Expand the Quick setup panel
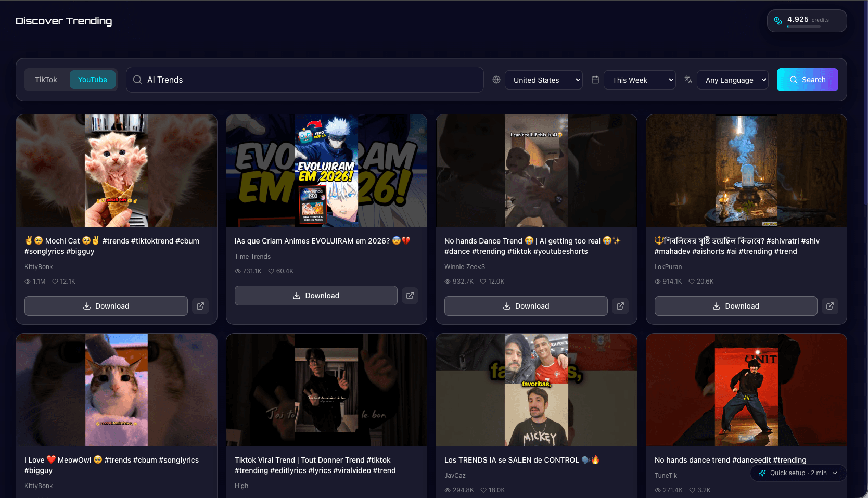The height and width of the screenshot is (498, 868). coord(798,473)
